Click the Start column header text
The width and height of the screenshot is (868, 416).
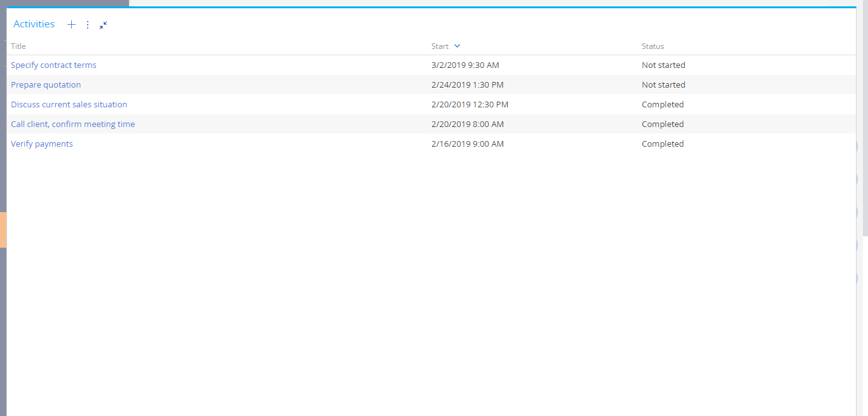pos(440,46)
